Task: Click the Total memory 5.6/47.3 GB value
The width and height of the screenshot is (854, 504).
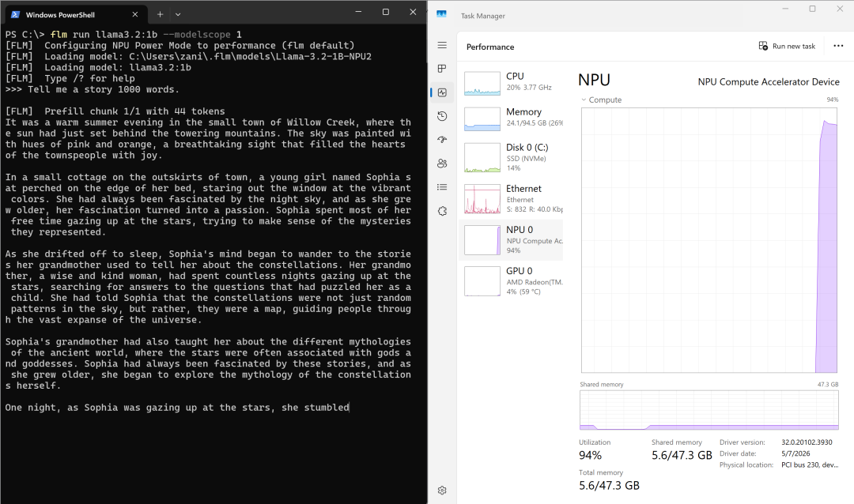Action: click(x=609, y=486)
